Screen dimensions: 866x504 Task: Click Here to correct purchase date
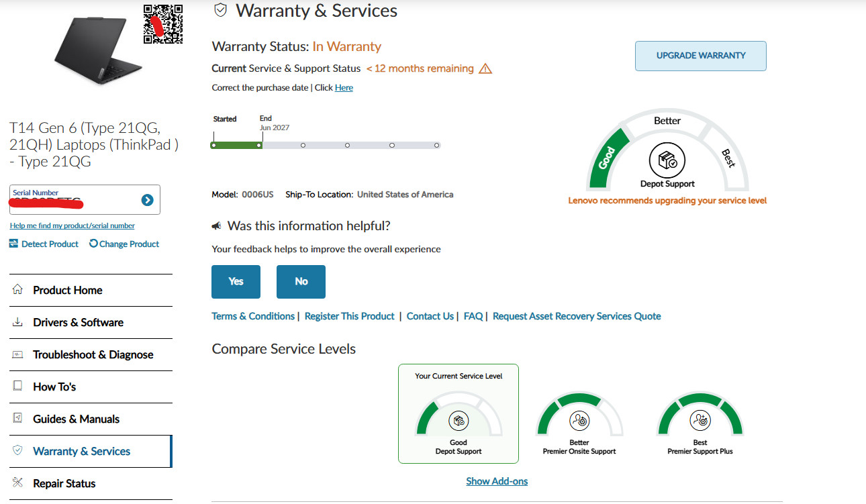[344, 88]
